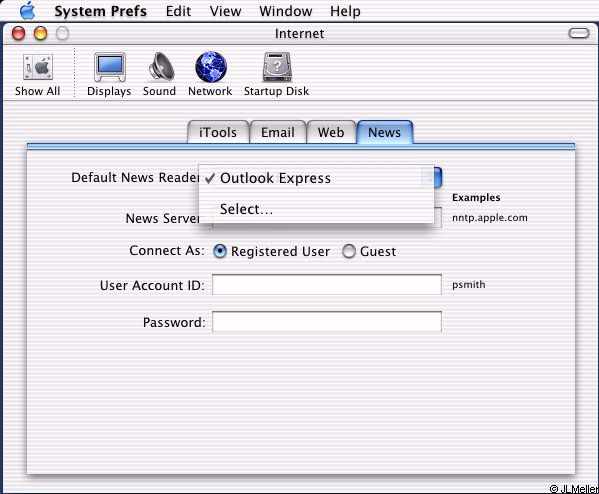Click the User Account ID field
The height and width of the screenshot is (494, 599).
(x=327, y=285)
